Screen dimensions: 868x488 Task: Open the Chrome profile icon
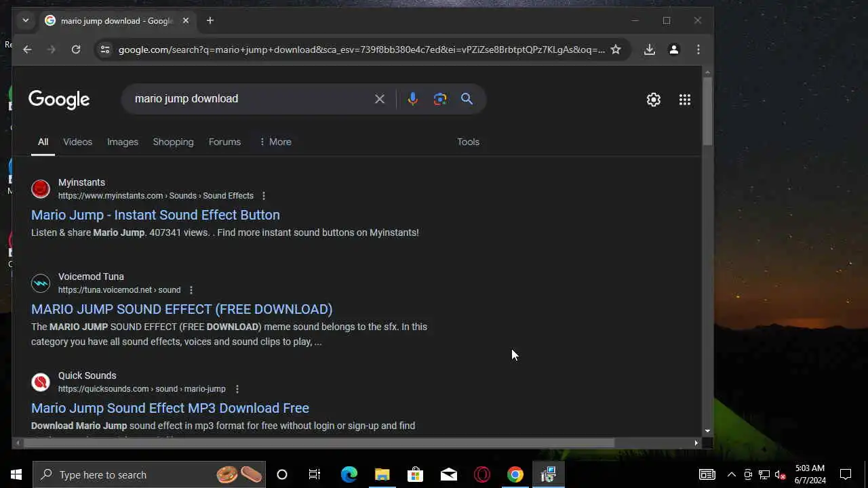click(674, 49)
